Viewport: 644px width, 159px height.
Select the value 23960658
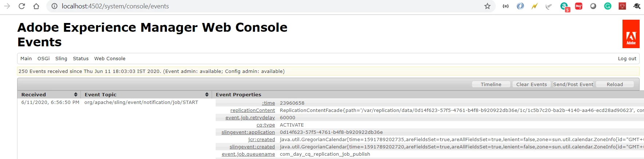292,103
